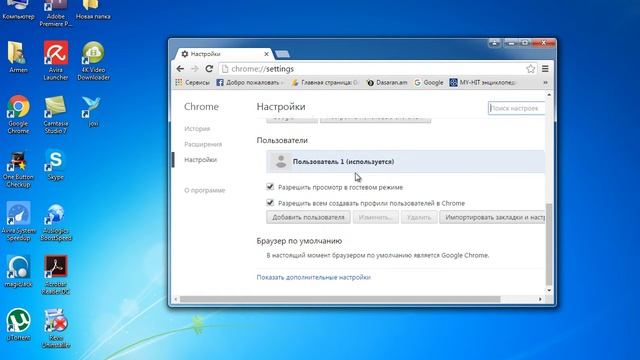Toggle Разрешить всем создавать профили checkbox
Screen dimensions: 640x360
[x=270, y=203]
